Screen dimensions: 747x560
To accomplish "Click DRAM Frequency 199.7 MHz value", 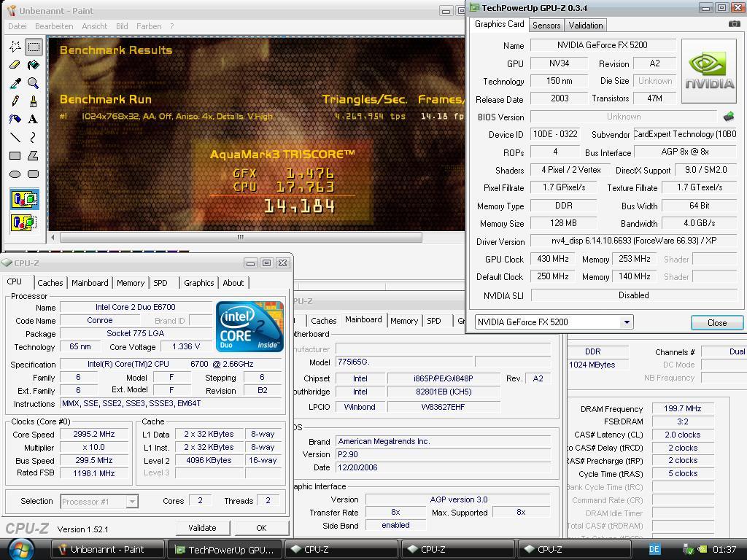I will [x=682, y=408].
